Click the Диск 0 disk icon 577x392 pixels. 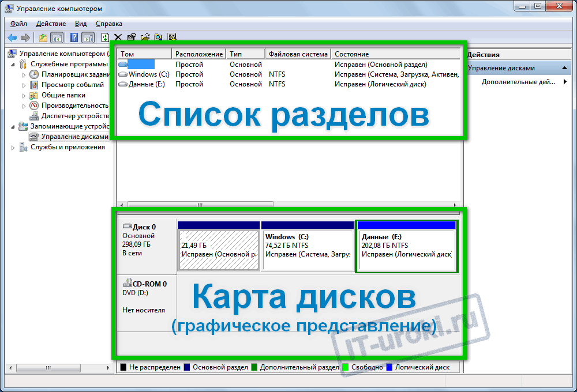pos(128,226)
